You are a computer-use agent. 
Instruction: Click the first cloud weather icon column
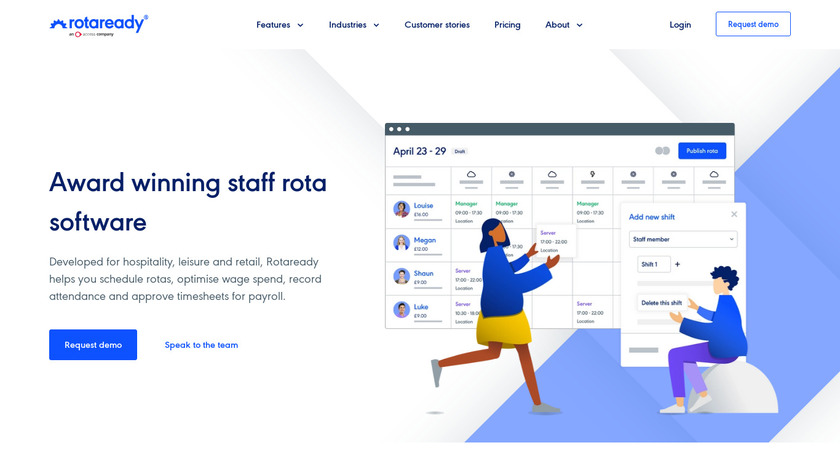[471, 174]
